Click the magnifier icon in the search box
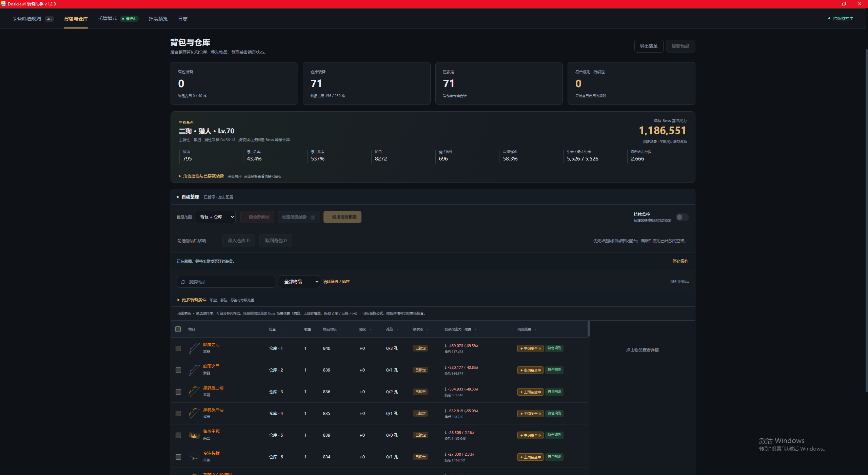This screenshot has width=868, height=475. click(183, 282)
